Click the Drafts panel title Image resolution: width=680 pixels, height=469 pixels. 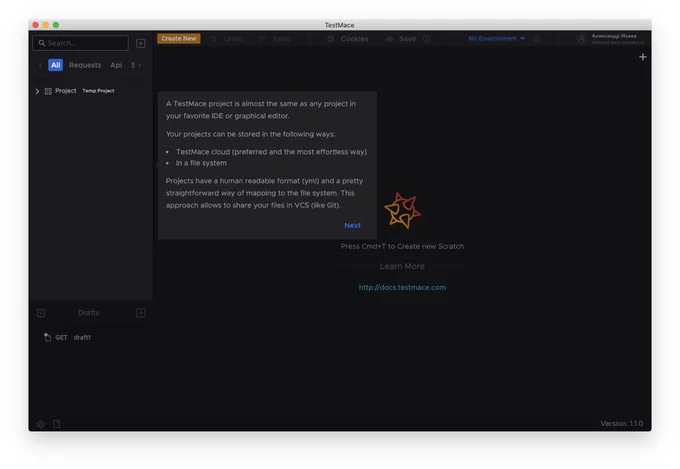point(88,313)
